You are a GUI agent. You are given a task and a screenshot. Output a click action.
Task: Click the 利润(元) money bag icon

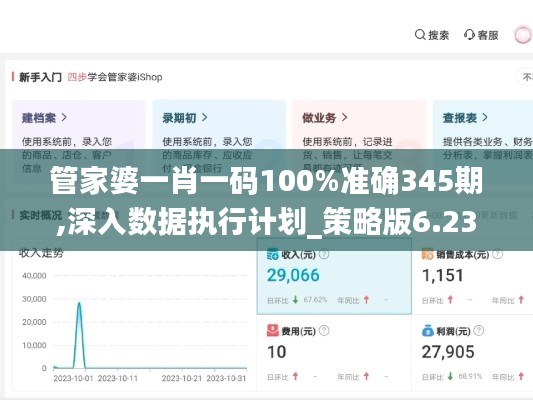coord(427,331)
